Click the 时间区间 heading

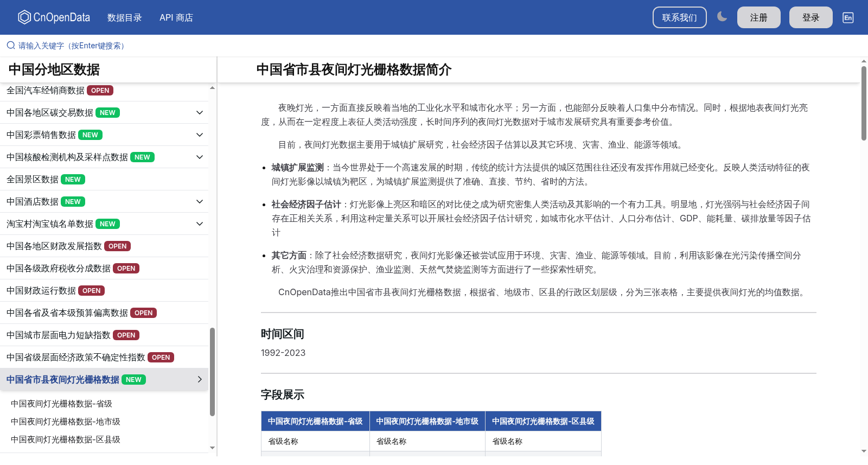tap(283, 334)
